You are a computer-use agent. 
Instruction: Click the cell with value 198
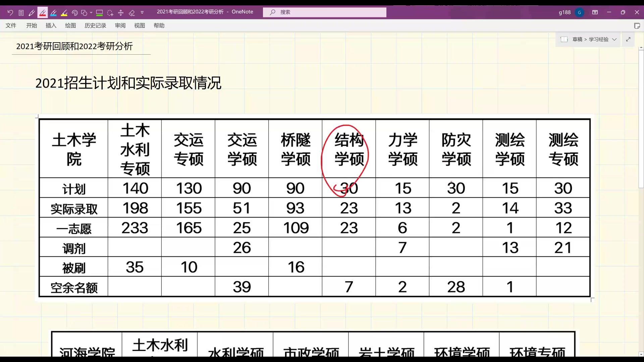(x=135, y=208)
